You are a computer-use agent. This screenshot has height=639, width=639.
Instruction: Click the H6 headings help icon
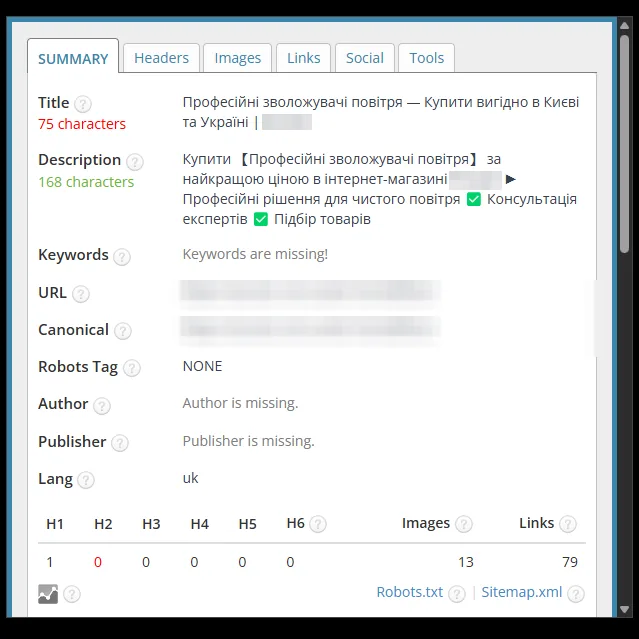point(318,524)
